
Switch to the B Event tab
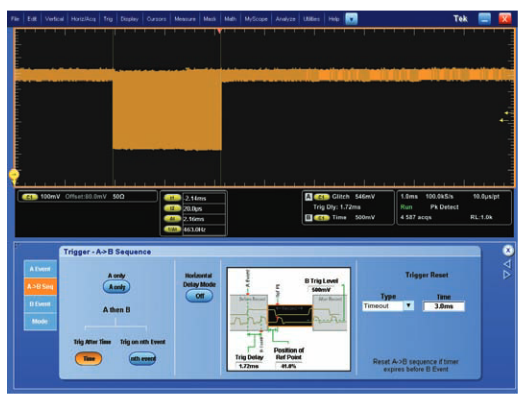pyautogui.click(x=40, y=304)
